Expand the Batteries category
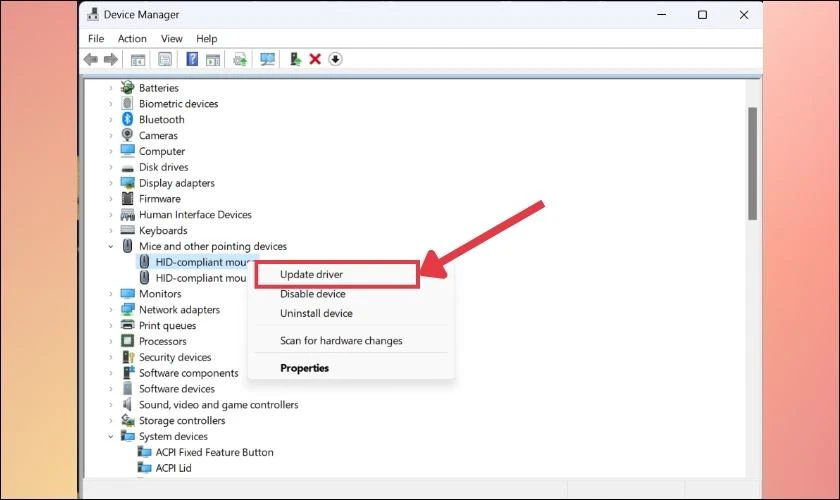This screenshot has height=500, width=840. (x=111, y=88)
